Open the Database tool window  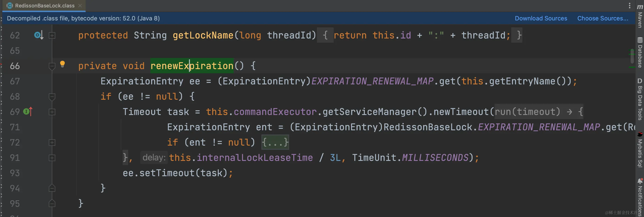click(640, 52)
